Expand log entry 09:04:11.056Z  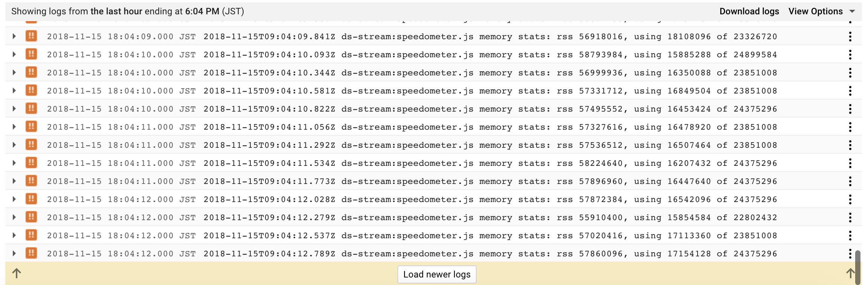(14, 127)
